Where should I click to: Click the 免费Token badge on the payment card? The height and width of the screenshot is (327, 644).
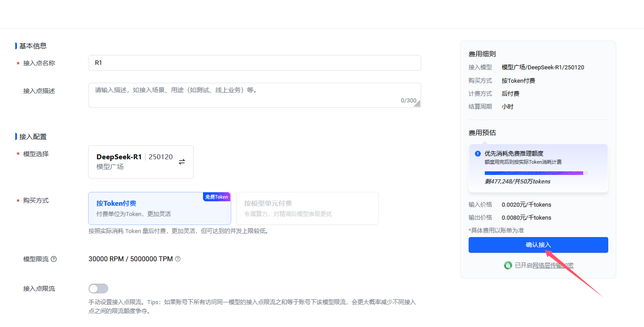pos(216,196)
